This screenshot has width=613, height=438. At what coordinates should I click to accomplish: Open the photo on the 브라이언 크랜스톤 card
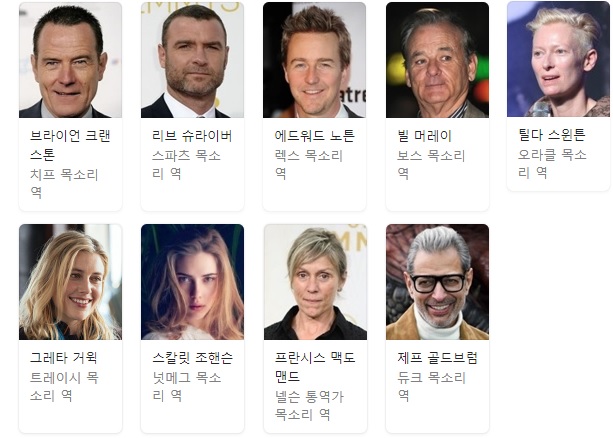click(x=70, y=60)
